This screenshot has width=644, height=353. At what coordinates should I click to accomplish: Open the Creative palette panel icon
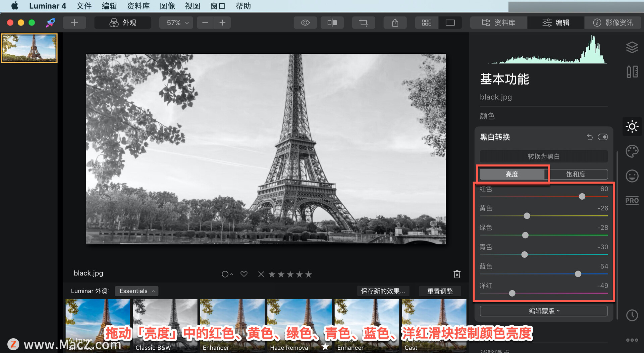(x=632, y=151)
